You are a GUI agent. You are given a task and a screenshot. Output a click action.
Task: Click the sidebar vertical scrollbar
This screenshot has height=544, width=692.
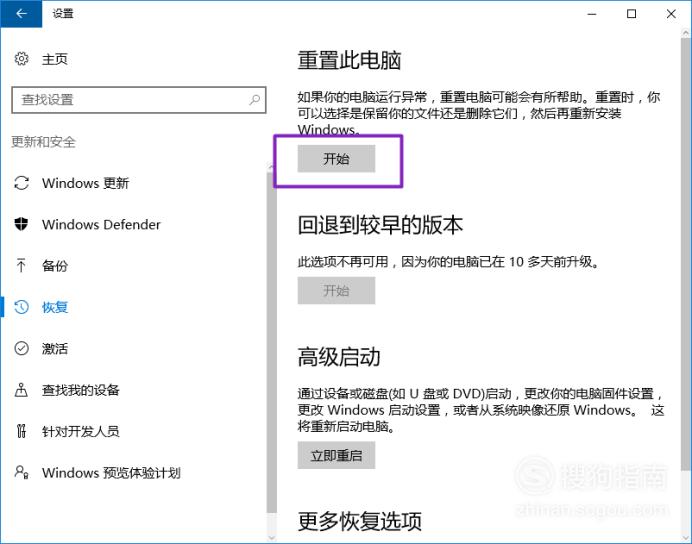coord(271,342)
